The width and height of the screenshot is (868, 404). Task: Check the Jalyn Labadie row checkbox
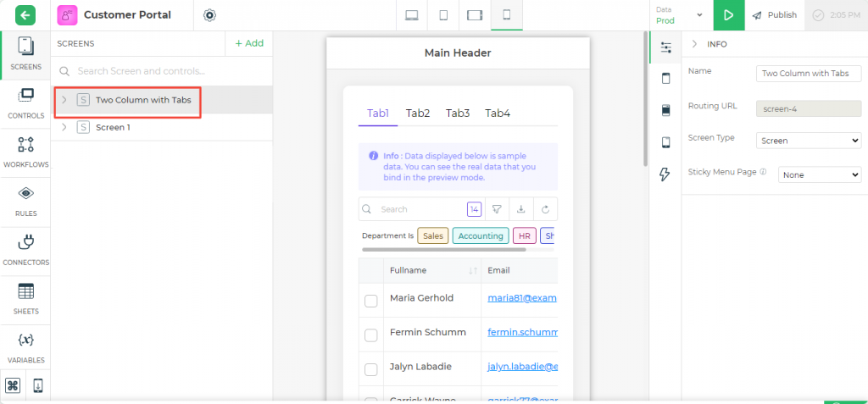(371, 369)
